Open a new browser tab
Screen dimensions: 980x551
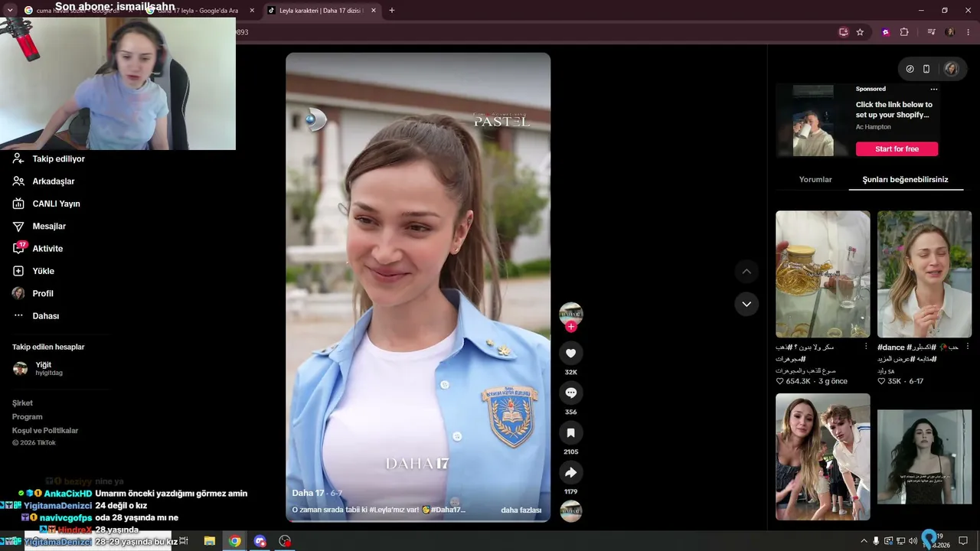point(392,11)
